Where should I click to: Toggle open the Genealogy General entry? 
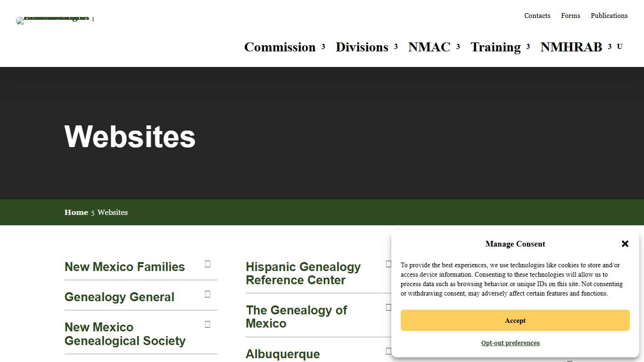tap(119, 297)
